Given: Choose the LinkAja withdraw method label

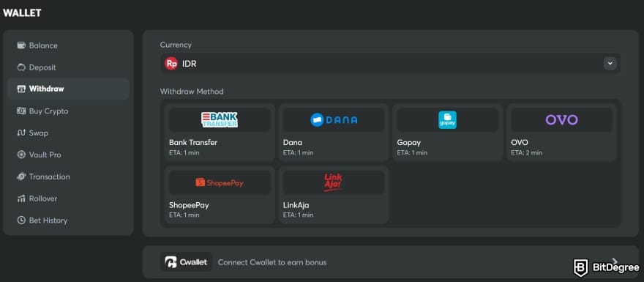Looking at the screenshot, I should pyautogui.click(x=296, y=205).
